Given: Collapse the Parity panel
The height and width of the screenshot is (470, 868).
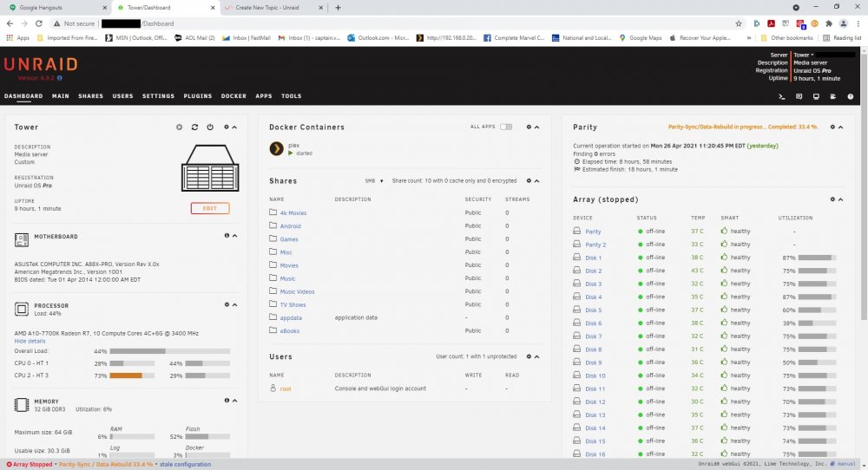Looking at the screenshot, I should point(841,127).
